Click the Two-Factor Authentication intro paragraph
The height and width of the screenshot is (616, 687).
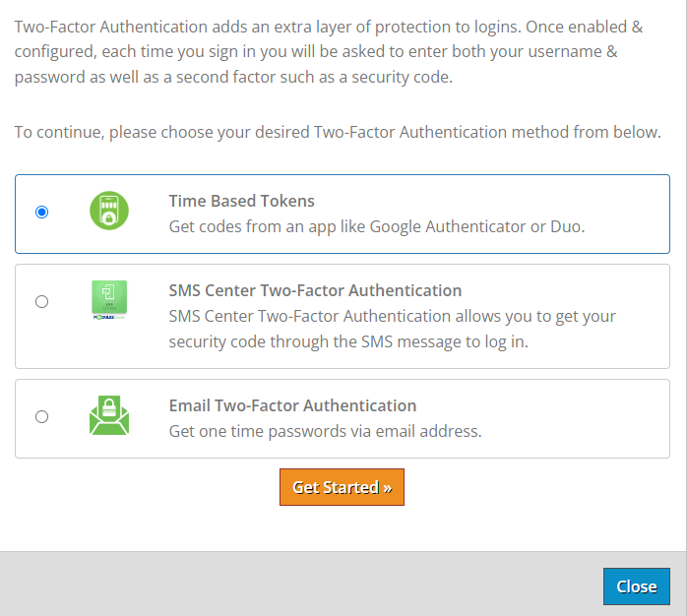315,50
